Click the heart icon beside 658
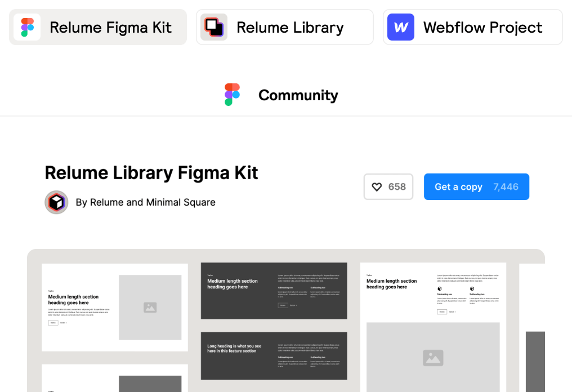This screenshot has width=572, height=392. pos(377,187)
